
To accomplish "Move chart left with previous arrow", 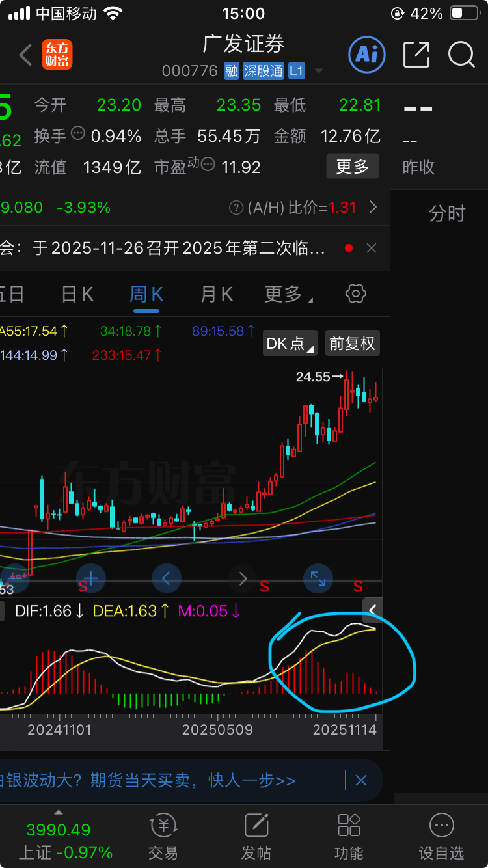I will [x=167, y=578].
